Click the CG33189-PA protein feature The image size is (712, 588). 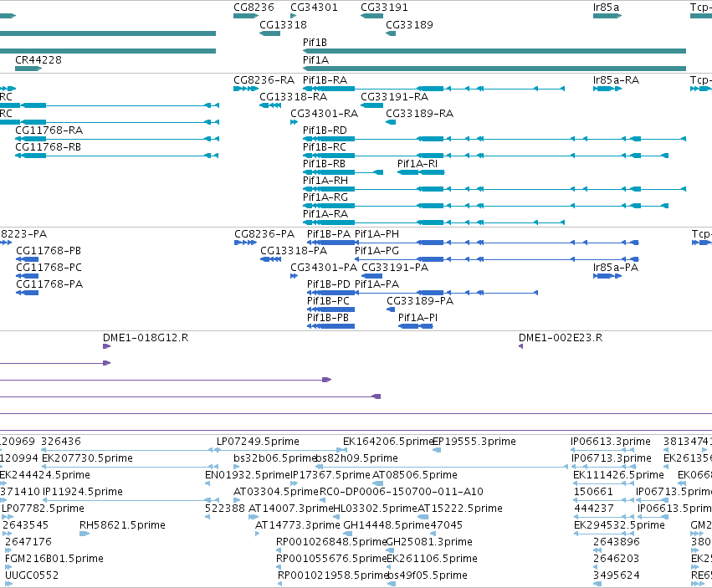click(391, 309)
